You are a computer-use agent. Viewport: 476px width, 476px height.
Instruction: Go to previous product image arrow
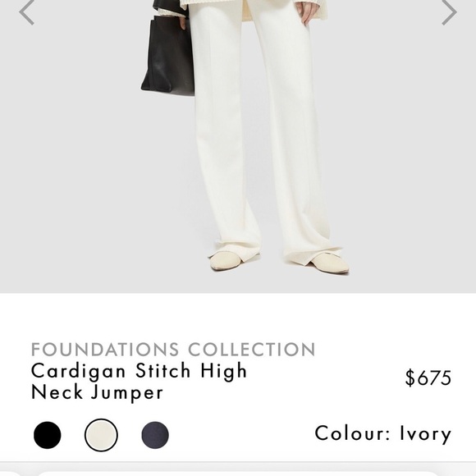(26, 11)
